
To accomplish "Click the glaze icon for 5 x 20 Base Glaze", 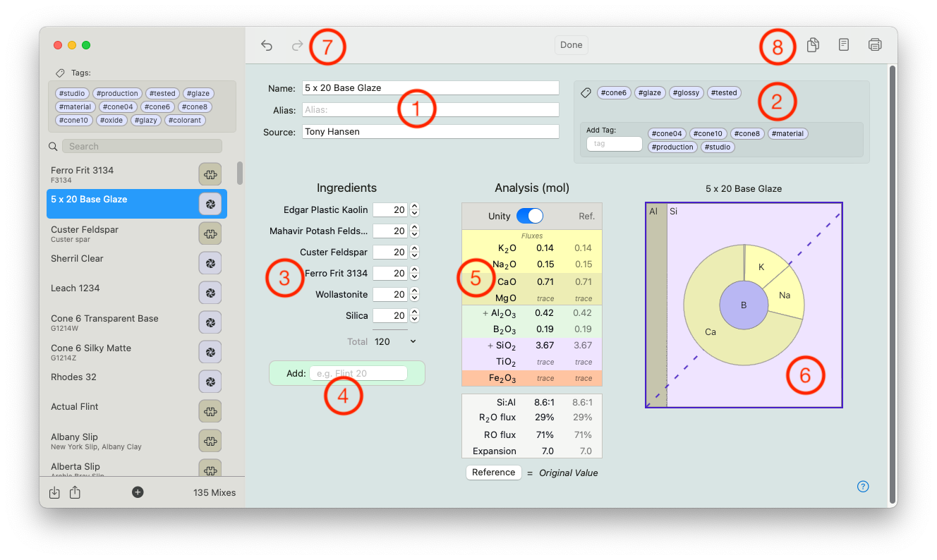I will [x=210, y=204].
